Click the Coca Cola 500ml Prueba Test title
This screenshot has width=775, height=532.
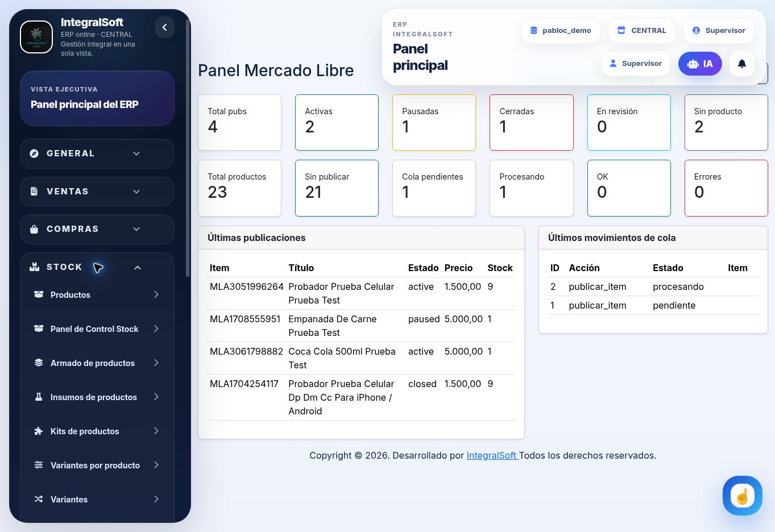[x=342, y=358]
